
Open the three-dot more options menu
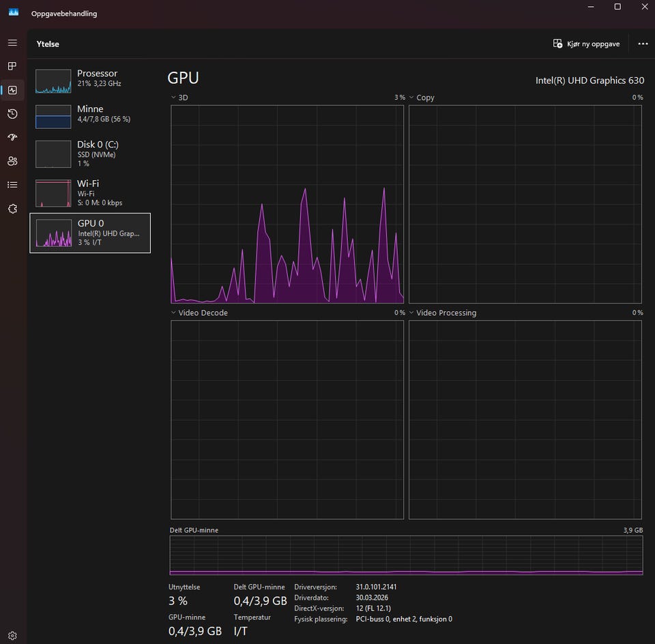tap(643, 44)
